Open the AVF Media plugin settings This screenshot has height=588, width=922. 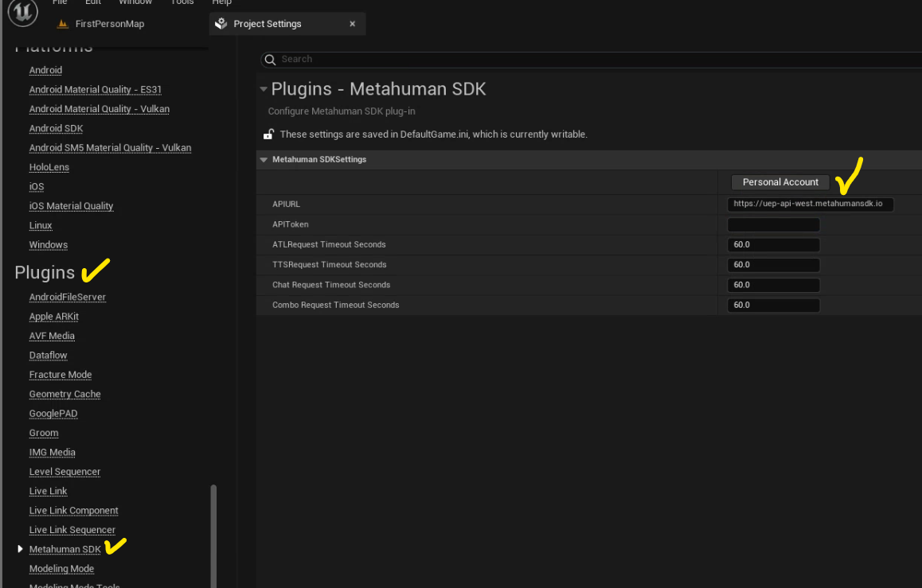point(52,336)
